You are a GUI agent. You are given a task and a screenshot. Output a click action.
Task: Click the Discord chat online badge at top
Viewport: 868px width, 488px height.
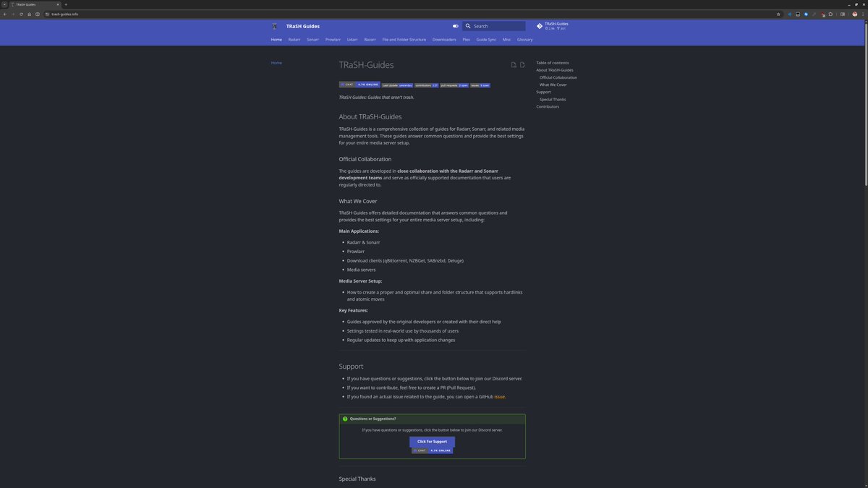[x=359, y=85]
